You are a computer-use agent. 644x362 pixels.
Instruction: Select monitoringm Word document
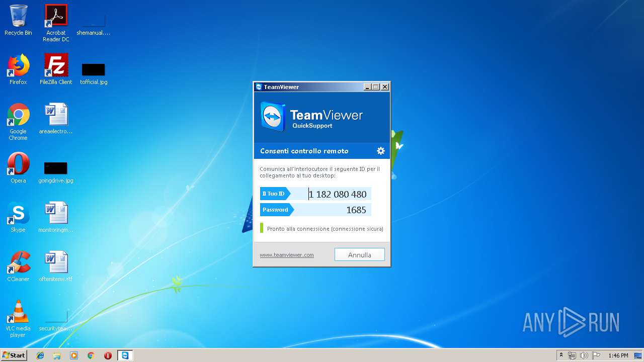[x=56, y=217]
